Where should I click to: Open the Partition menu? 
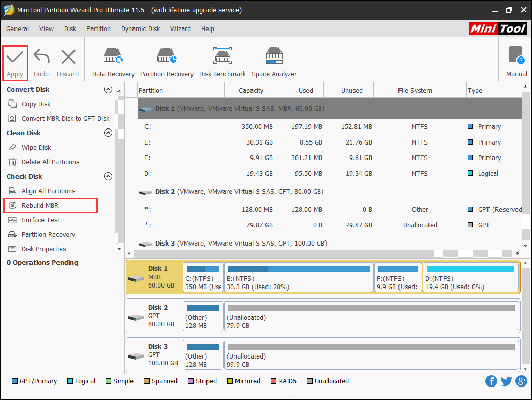[98, 29]
